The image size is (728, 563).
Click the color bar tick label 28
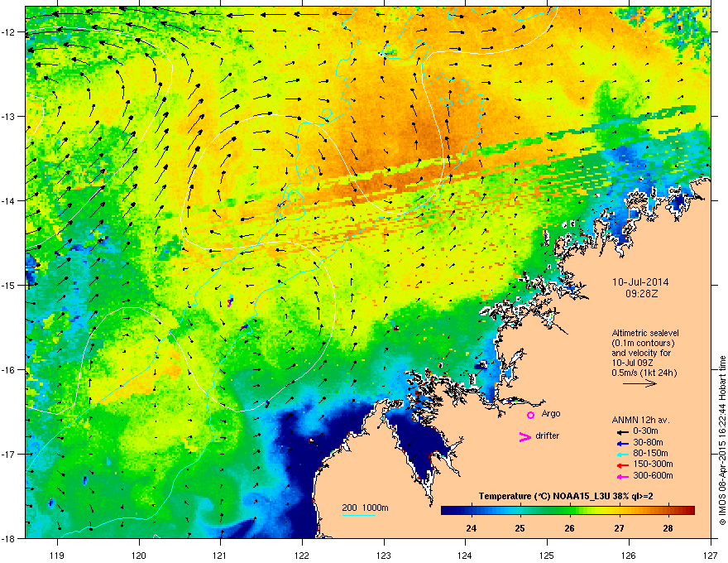(x=668, y=528)
